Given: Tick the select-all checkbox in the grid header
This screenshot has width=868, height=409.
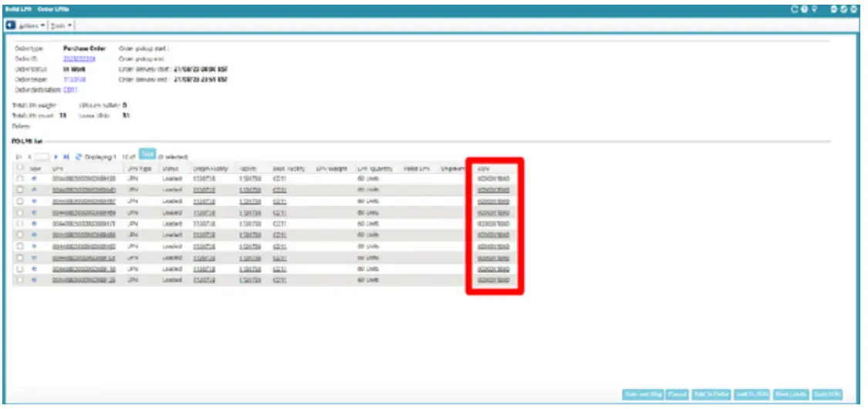Looking at the screenshot, I should pos(20,167).
